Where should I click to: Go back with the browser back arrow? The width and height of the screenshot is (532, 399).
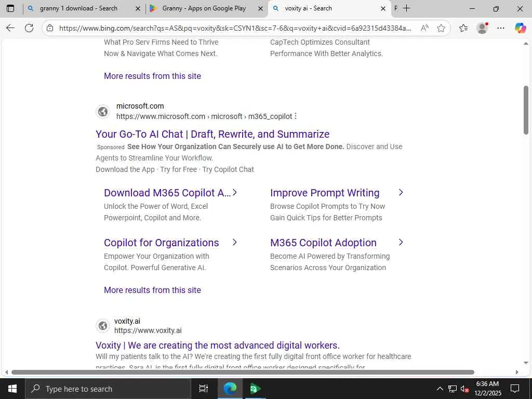click(10, 28)
